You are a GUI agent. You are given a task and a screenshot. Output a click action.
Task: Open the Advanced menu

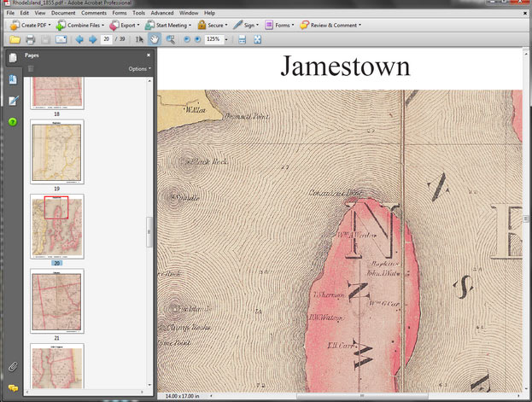[162, 13]
